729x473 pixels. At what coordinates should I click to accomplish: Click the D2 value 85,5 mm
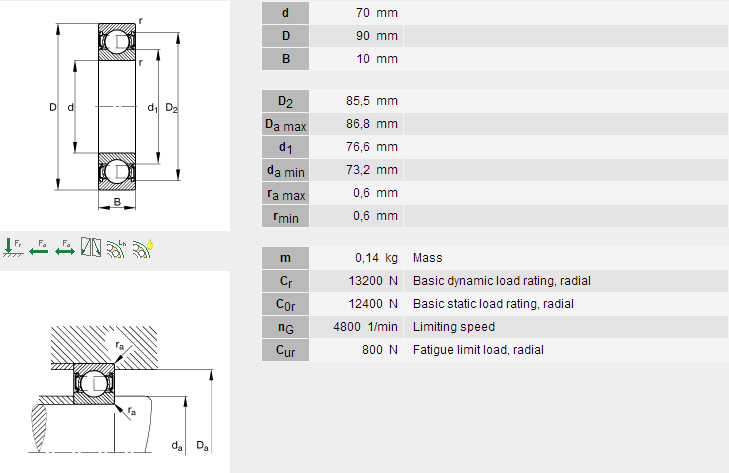(376, 101)
